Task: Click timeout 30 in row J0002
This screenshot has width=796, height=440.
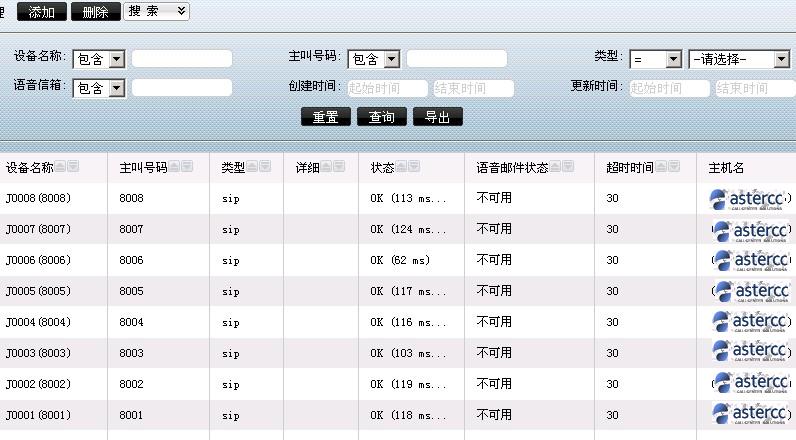Action: 612,384
